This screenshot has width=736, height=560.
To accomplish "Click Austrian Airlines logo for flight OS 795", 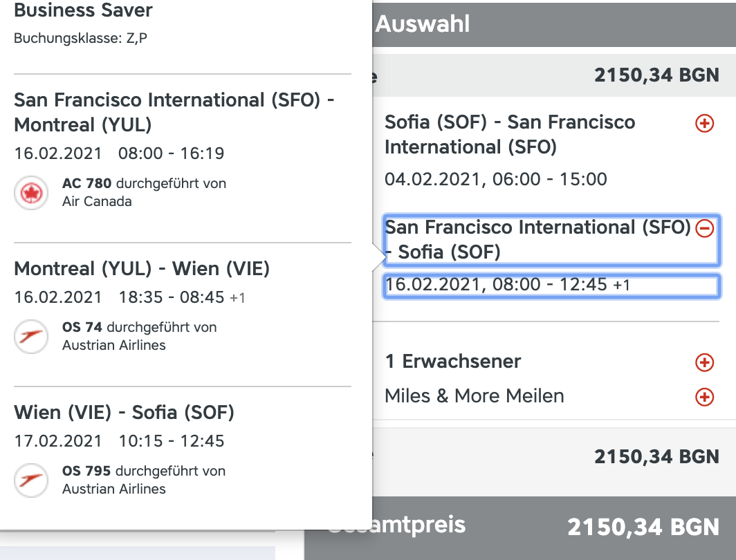I will click(31, 480).
